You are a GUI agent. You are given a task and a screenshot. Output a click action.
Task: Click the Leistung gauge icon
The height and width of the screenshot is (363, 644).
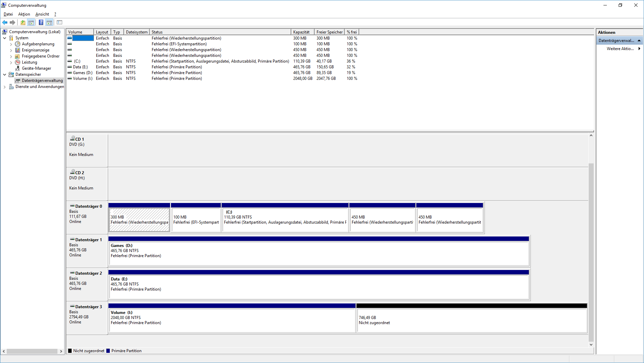click(18, 62)
